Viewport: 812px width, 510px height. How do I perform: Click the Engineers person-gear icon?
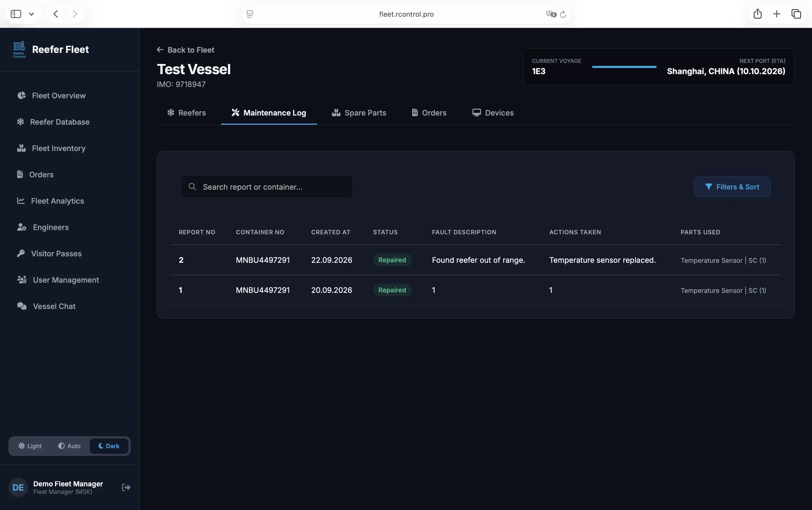click(x=22, y=227)
